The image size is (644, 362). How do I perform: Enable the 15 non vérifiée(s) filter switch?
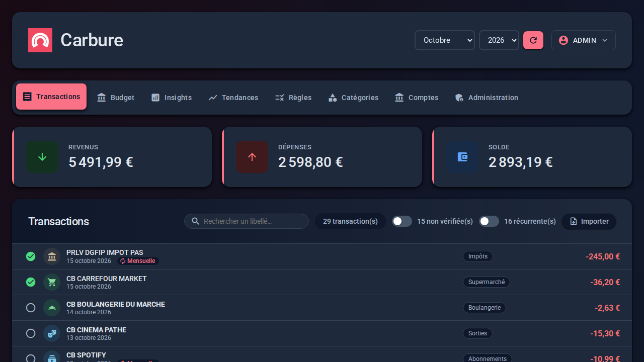point(402,221)
